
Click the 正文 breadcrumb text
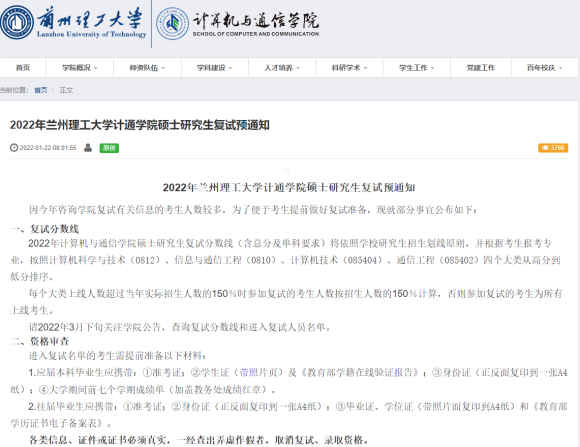pos(66,90)
